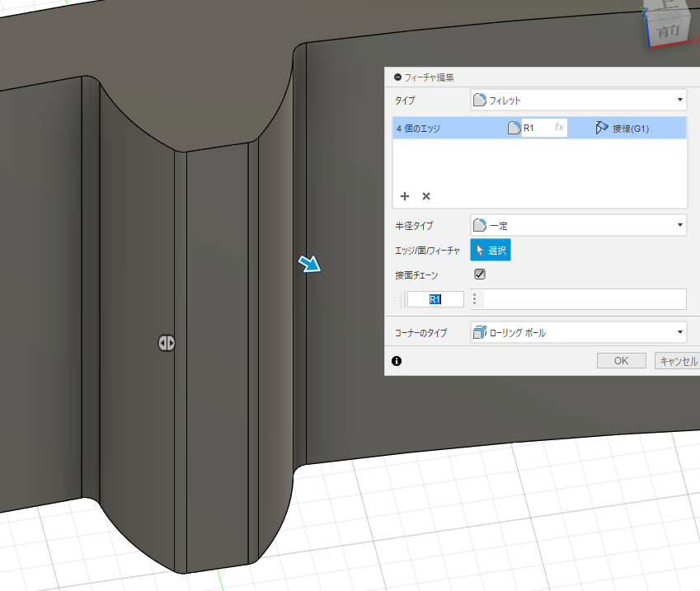Click the 接線(G1) continuity icon
The image size is (700, 591).
click(602, 128)
